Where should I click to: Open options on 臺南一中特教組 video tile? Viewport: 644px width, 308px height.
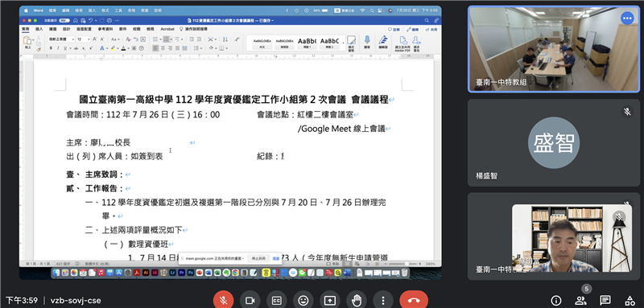tap(627, 18)
